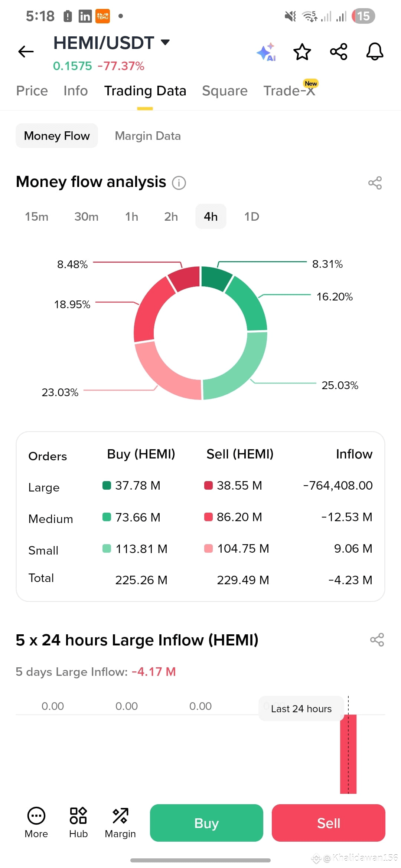Expand the HEMI/USDT pair dropdown arrow
Screen dimensions: 401x868
click(x=165, y=42)
